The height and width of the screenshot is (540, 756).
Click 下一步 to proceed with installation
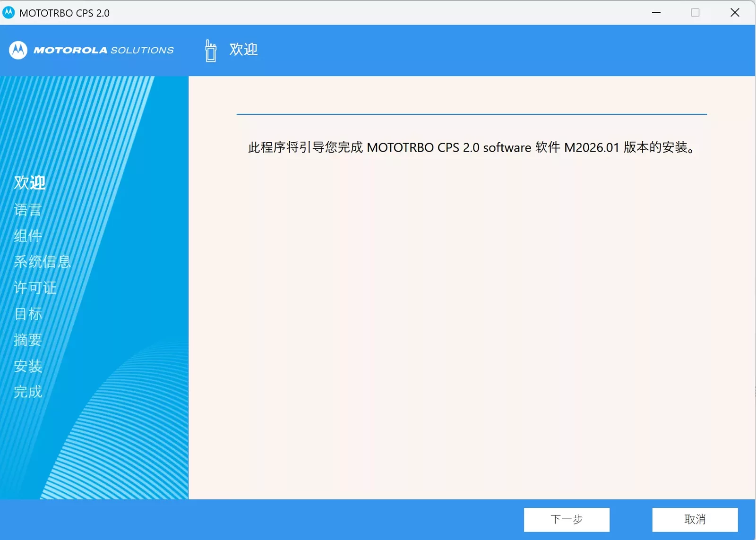(567, 520)
